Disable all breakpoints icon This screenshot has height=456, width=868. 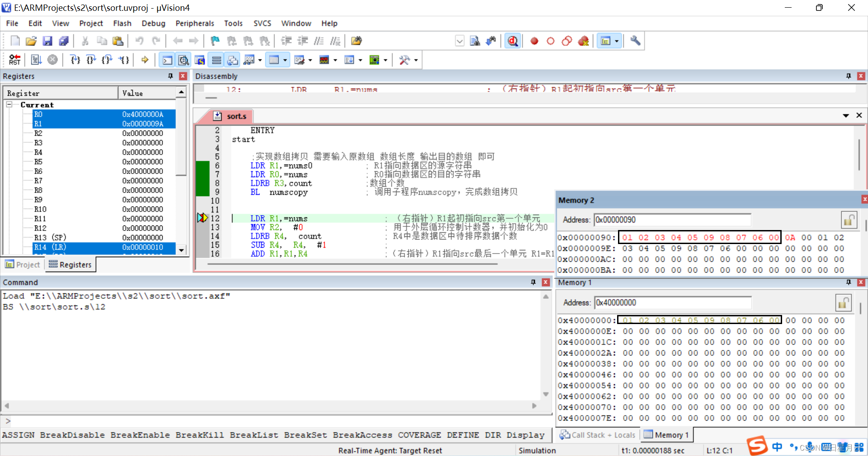coord(567,41)
